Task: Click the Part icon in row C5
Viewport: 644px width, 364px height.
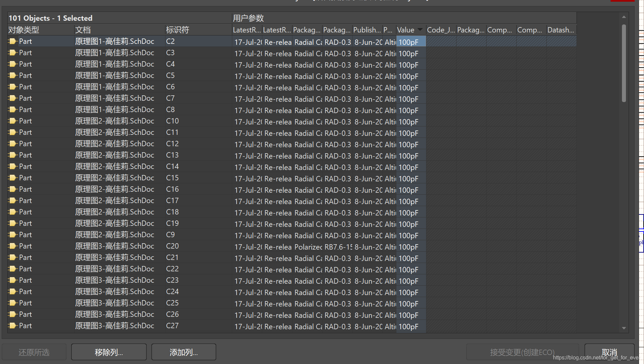Action: 13,76
